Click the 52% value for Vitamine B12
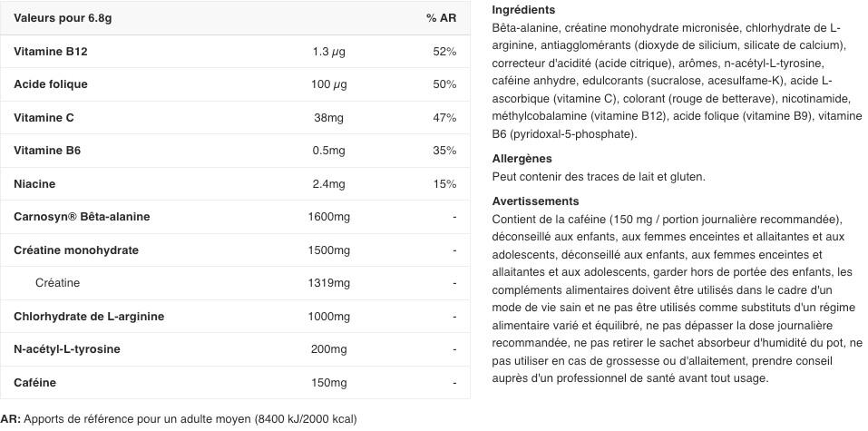This screenshot has width=868, height=431. pos(444,52)
